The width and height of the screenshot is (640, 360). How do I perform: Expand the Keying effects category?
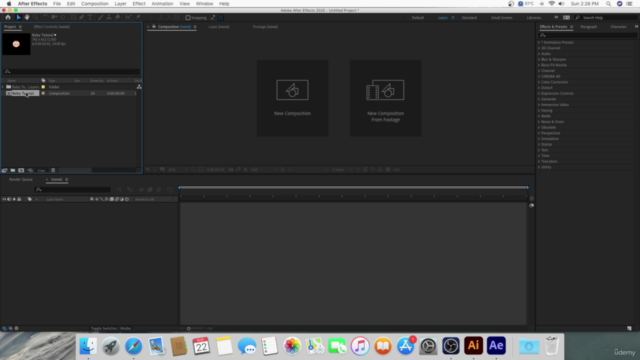point(539,111)
